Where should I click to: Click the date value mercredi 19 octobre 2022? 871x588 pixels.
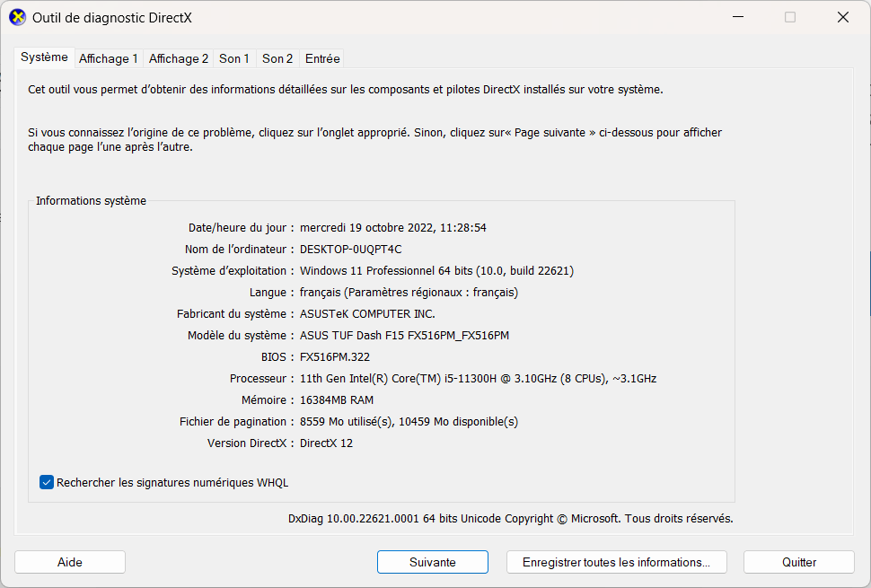(393, 228)
